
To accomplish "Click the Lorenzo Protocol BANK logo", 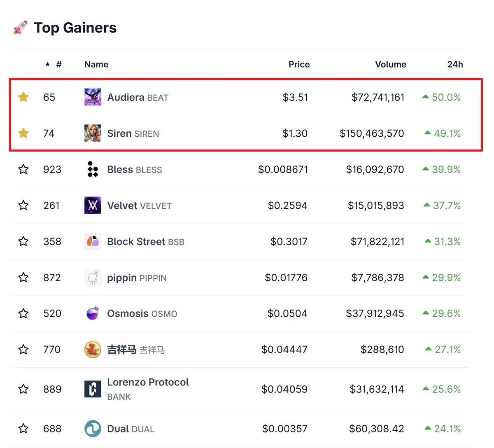I will pos(93,389).
